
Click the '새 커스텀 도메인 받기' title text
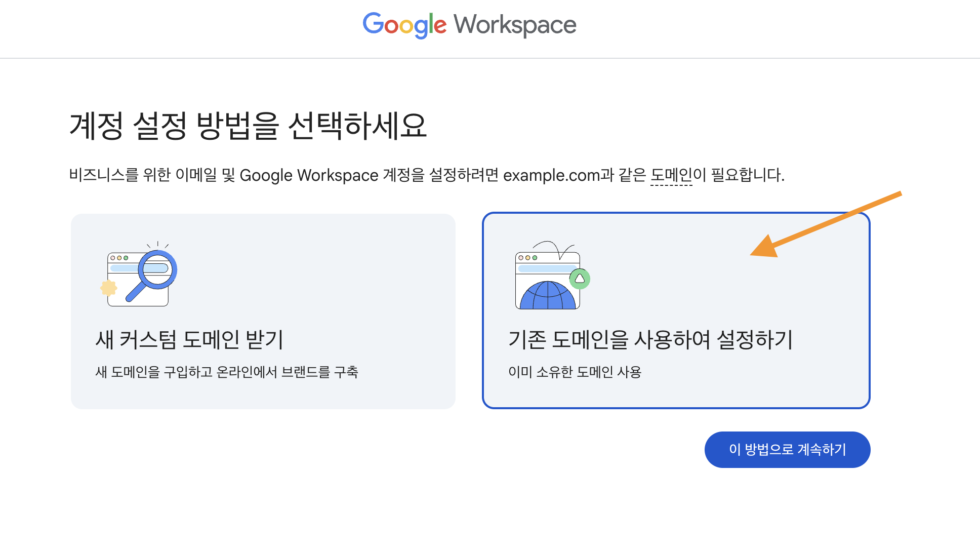[189, 340]
